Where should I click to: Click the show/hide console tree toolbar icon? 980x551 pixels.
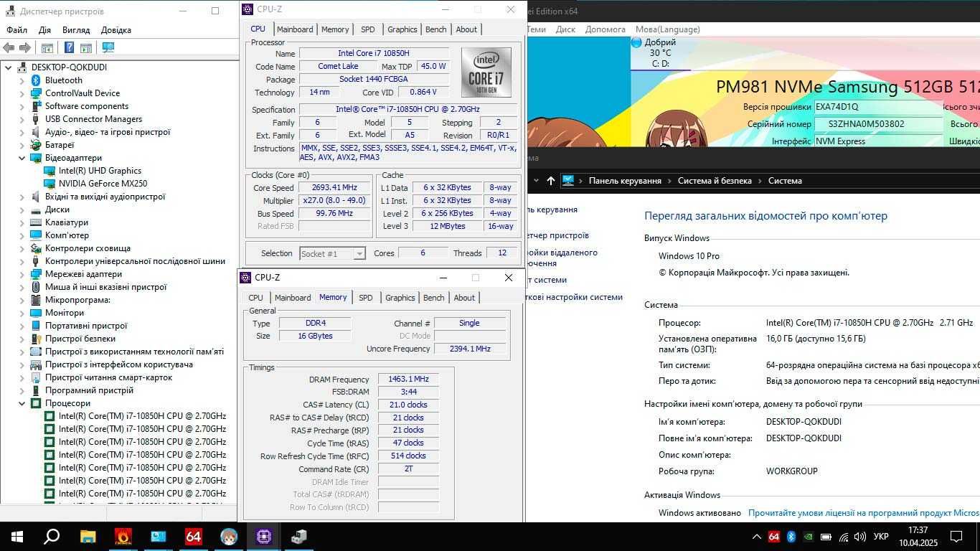[47, 48]
